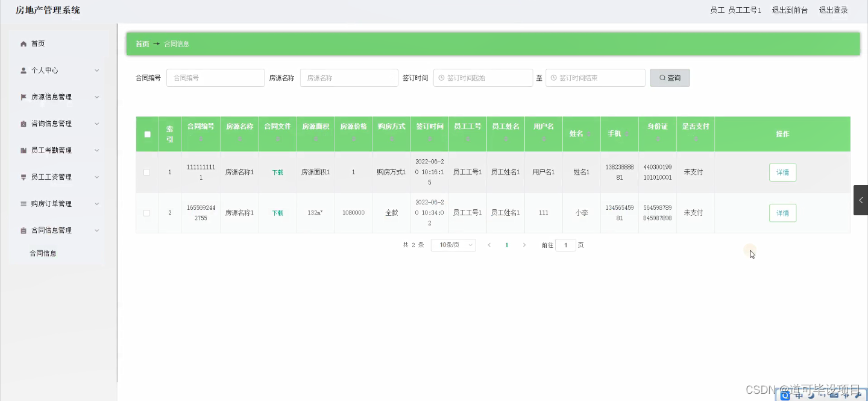Open the 10条/页 page size dropdown
Screen dimensions: 868x401
click(453, 245)
